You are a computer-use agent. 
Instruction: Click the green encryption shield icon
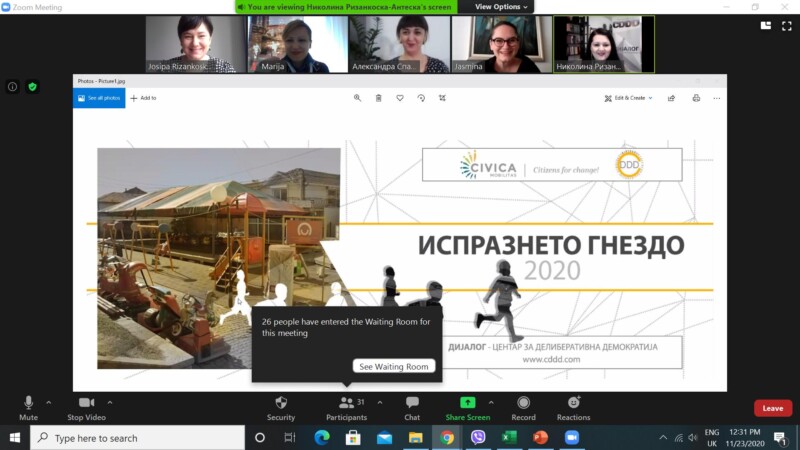32,87
